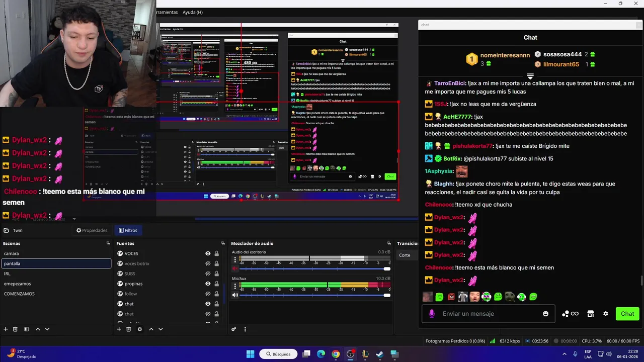
Task: Click the chat message scrollbar
Action: (x=641, y=281)
